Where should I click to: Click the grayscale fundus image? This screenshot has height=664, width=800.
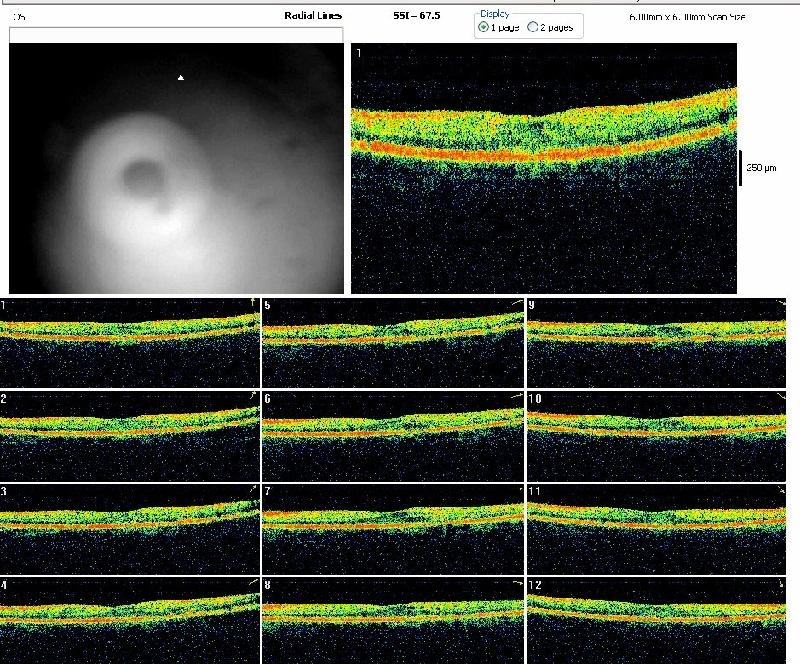coord(176,169)
